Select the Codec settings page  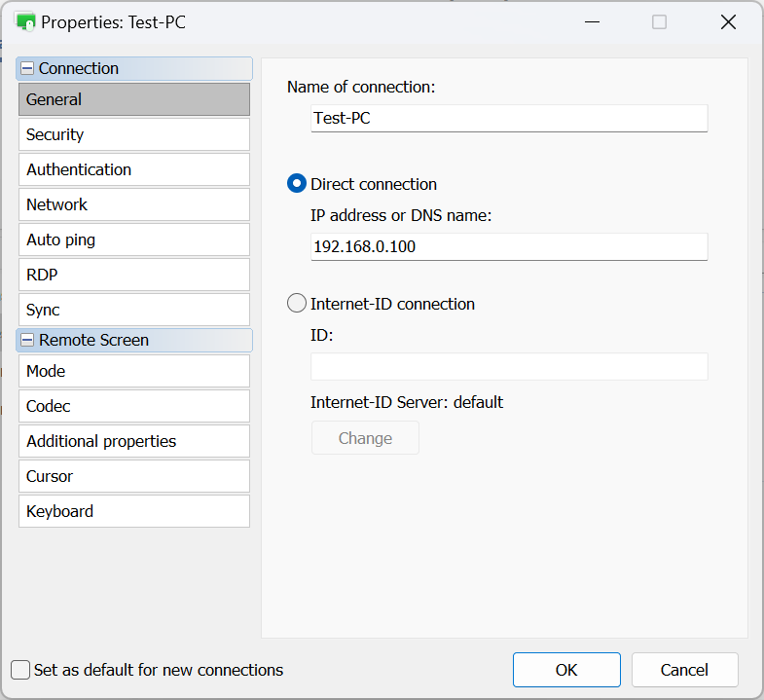click(133, 406)
